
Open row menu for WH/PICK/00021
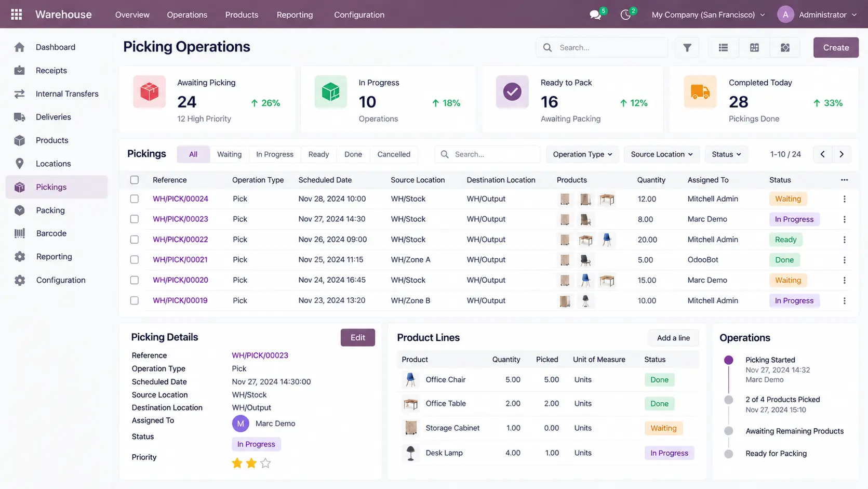click(x=844, y=260)
